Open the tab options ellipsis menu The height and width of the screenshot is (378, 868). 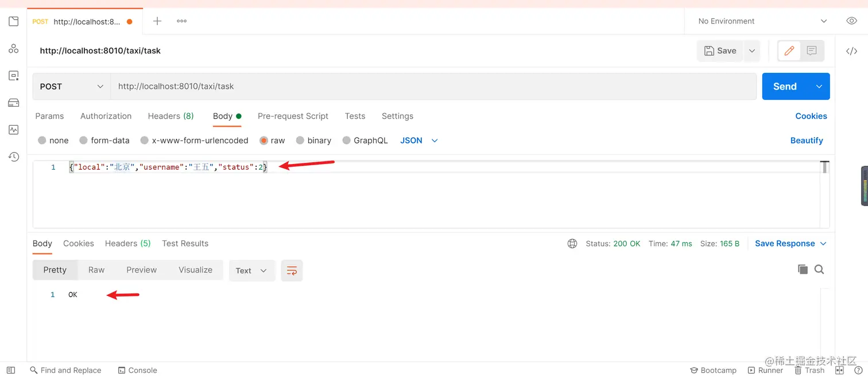pyautogui.click(x=181, y=21)
